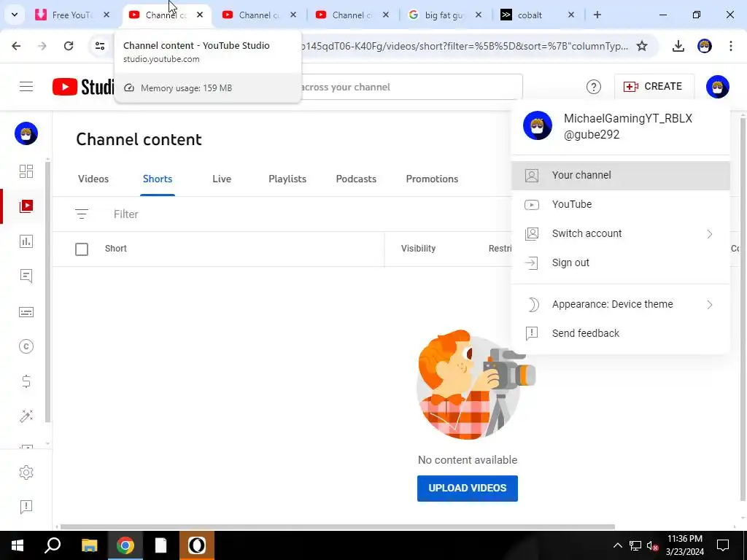Open the Windows Start menu

[18, 545]
